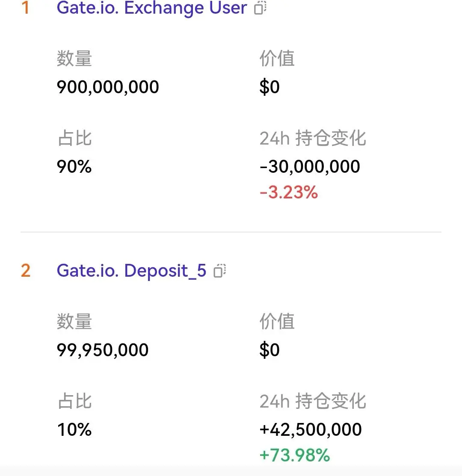Image resolution: width=462 pixels, height=476 pixels.
Task: Copy the Gate.io. Deposit_5 address
Action: tap(220, 270)
